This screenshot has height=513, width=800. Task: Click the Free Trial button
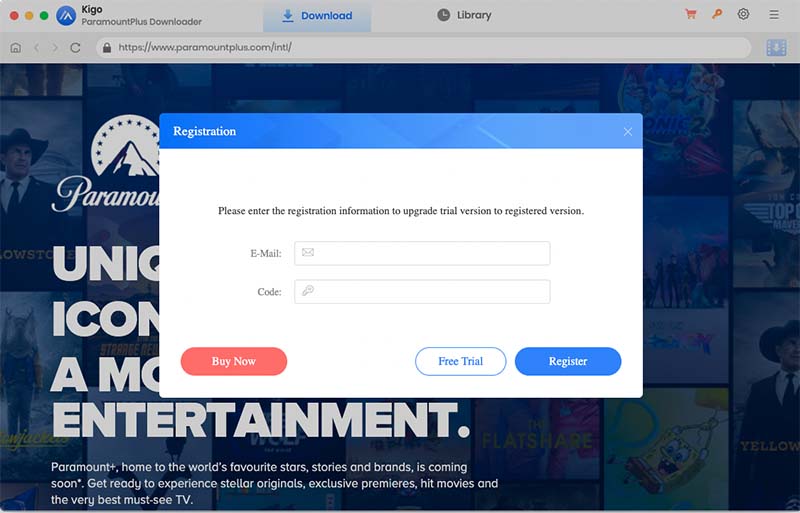pos(460,361)
